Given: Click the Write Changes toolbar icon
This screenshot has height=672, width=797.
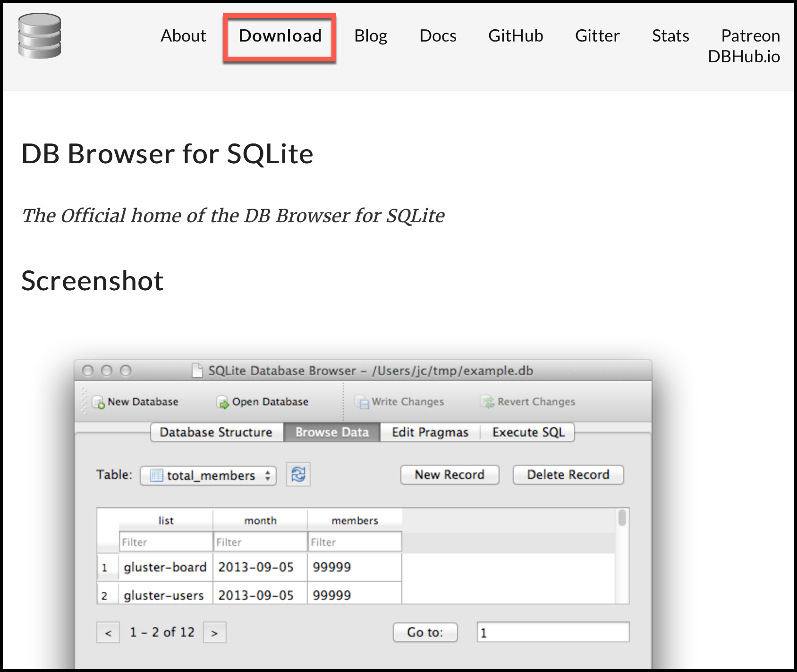Looking at the screenshot, I should 362,402.
